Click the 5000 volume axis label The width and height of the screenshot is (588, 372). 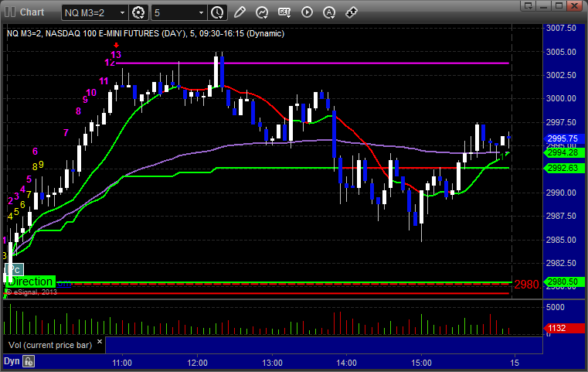pos(556,307)
